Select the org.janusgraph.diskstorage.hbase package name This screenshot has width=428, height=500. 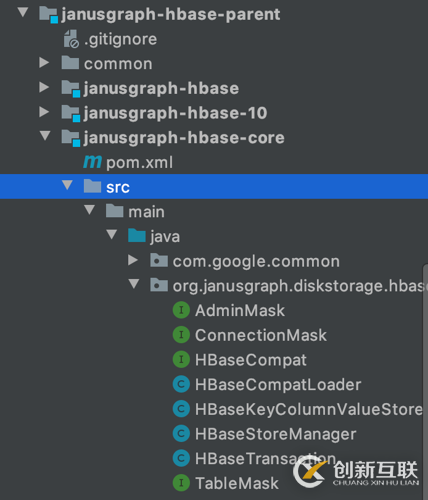tap(299, 286)
